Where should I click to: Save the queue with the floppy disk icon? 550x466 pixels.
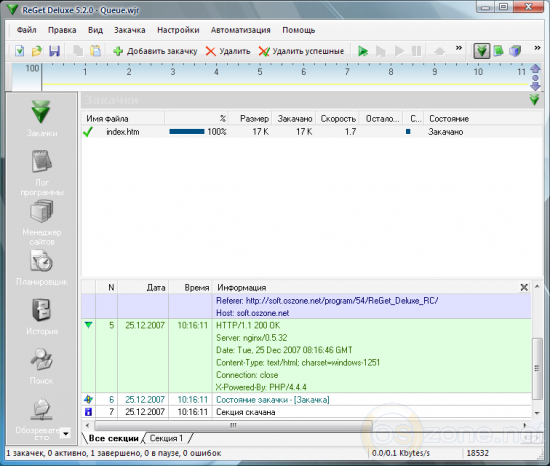[x=54, y=51]
